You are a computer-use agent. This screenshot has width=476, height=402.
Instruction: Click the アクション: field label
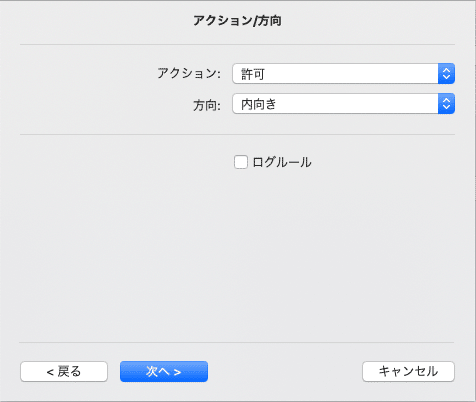click(189, 73)
